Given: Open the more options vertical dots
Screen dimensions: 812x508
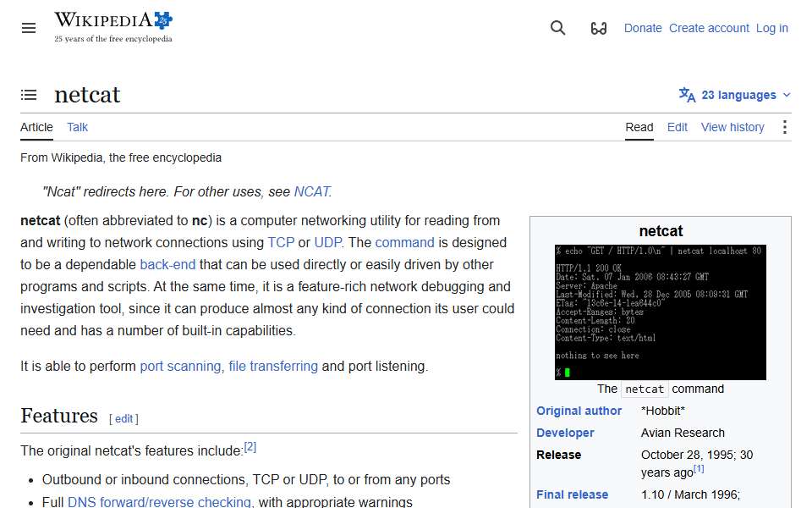Looking at the screenshot, I should point(785,127).
